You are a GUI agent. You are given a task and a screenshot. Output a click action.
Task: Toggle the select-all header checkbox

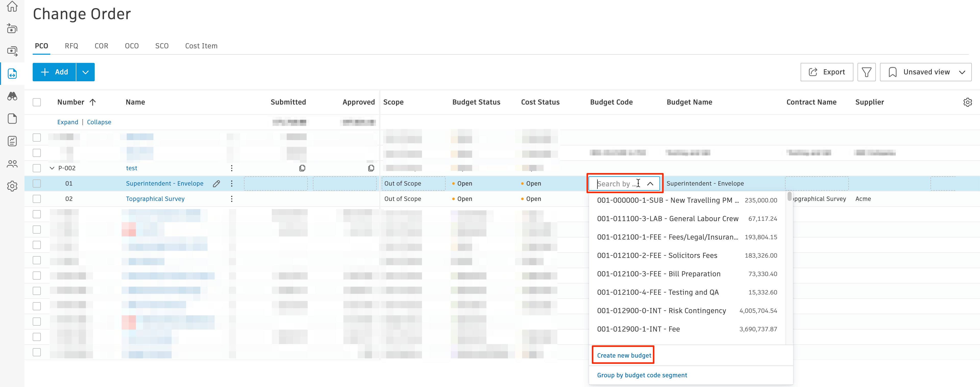[x=37, y=102]
